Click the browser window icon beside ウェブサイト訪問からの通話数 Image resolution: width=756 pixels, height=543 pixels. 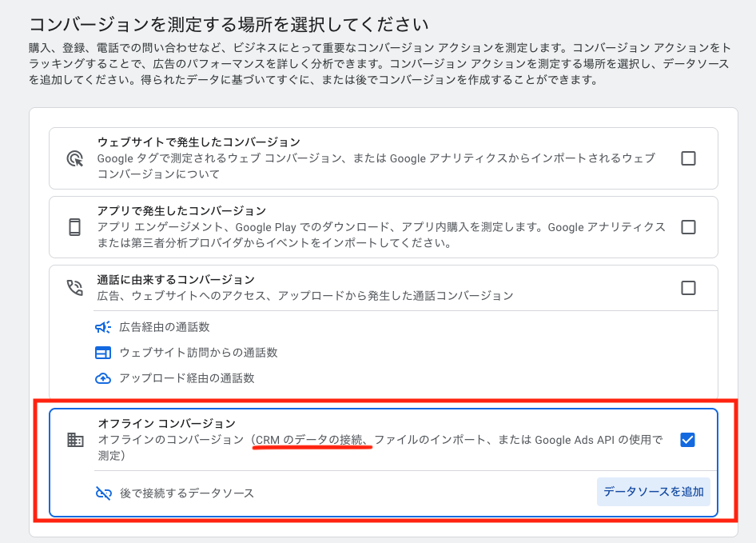(x=103, y=353)
